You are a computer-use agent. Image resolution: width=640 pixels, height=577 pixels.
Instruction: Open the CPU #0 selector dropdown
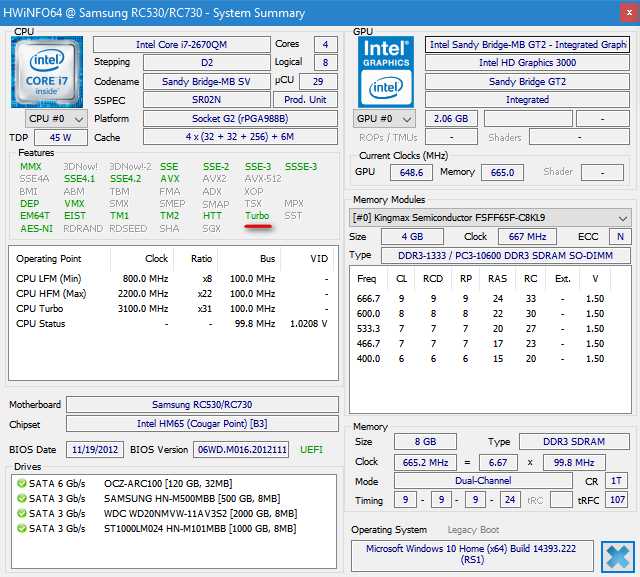coord(56,119)
